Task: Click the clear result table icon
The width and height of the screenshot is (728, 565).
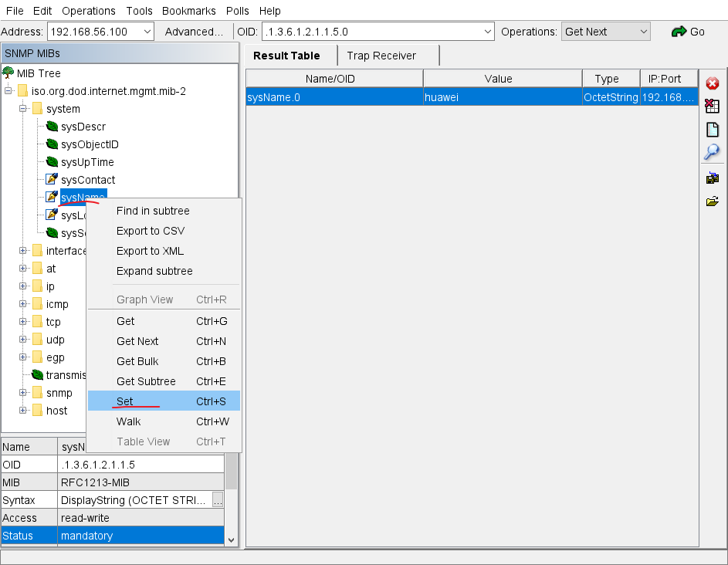Action: 712,106
